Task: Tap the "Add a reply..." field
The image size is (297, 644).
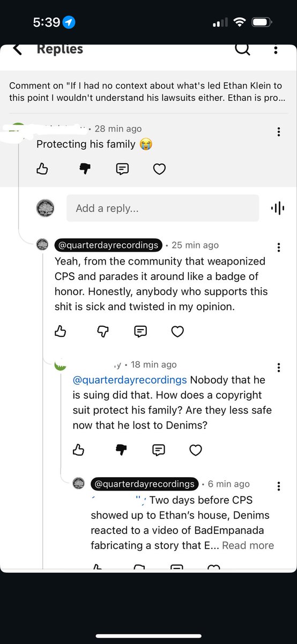Action: tap(162, 208)
